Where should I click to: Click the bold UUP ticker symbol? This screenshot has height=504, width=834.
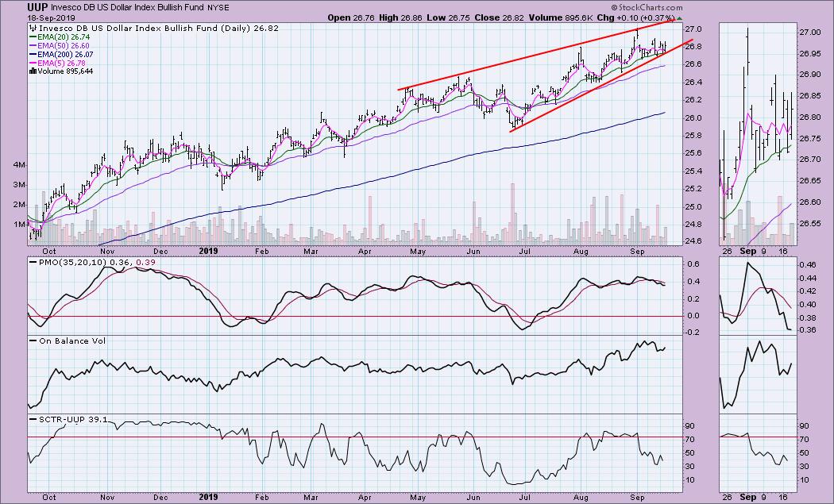point(38,7)
